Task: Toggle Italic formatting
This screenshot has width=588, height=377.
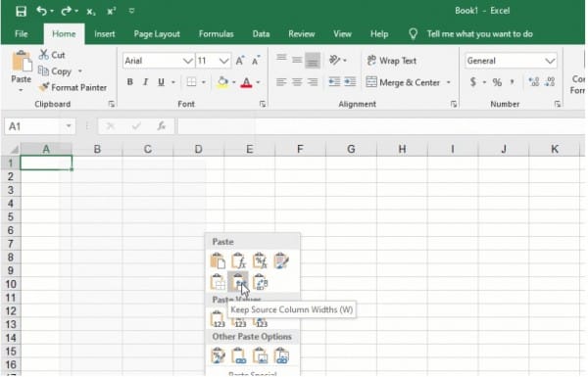Action: point(145,82)
